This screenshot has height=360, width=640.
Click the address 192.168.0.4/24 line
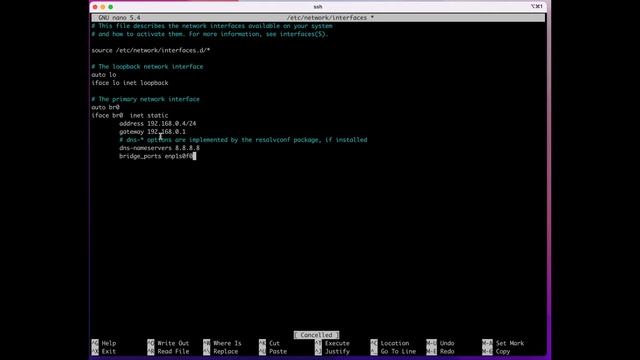[x=158, y=123]
